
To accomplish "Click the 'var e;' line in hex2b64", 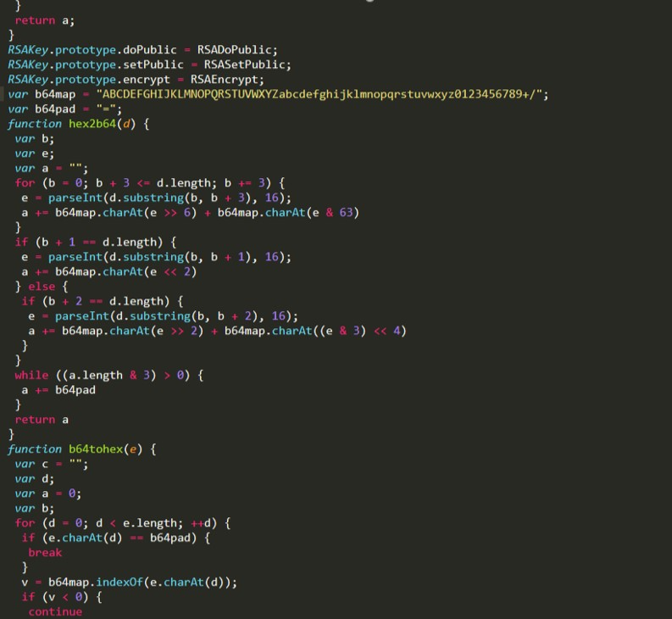I will [34, 153].
